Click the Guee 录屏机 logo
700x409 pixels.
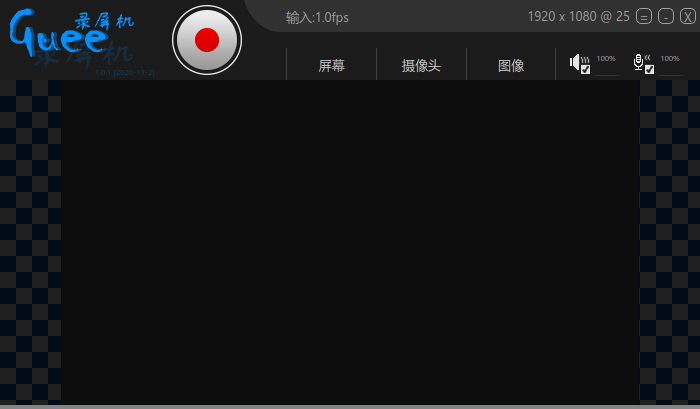71,35
